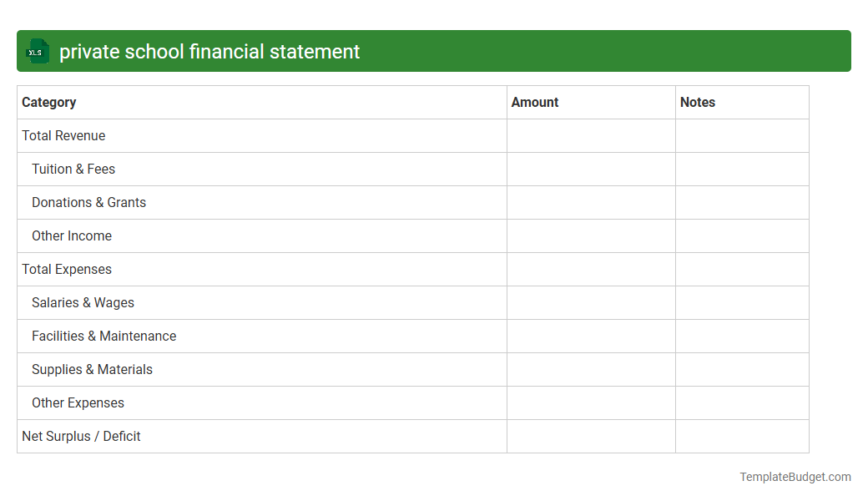Click the XLS file icon in the header
This screenshot has width=868, height=501.
point(37,51)
